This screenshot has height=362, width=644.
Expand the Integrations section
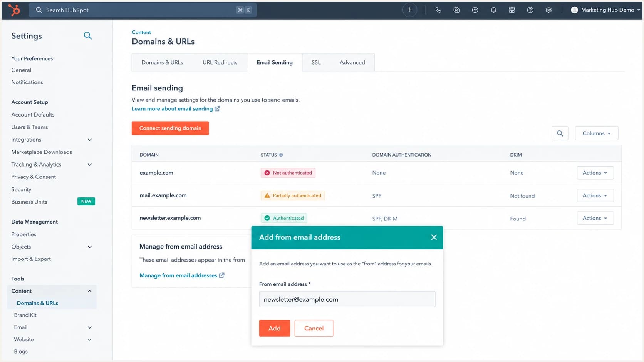point(90,140)
